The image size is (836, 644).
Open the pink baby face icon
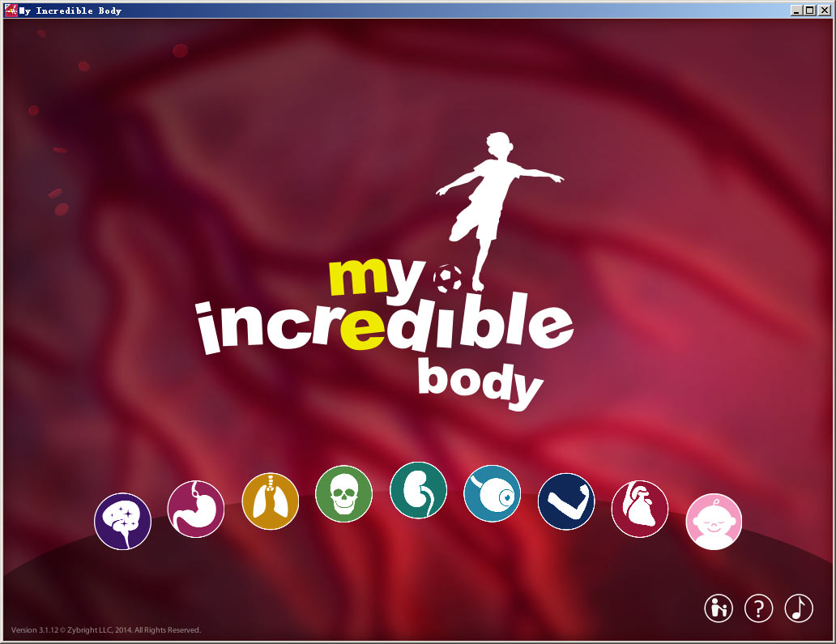tap(714, 522)
